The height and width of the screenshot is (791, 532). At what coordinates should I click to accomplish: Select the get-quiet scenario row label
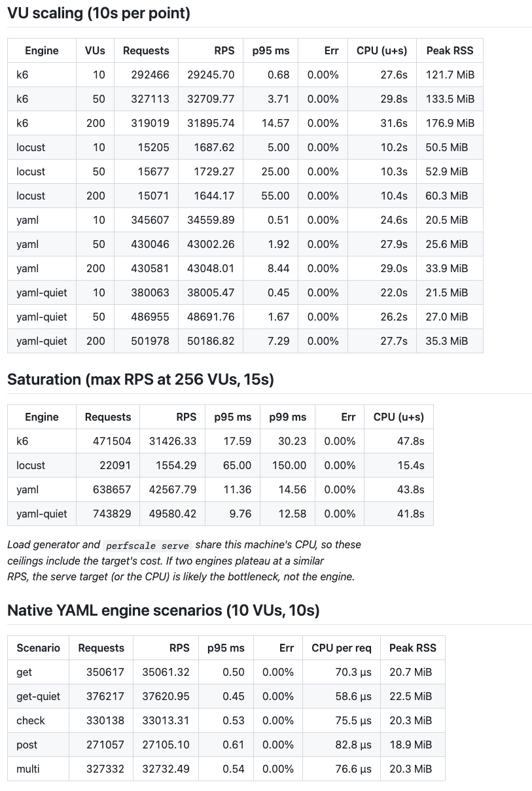point(38,696)
